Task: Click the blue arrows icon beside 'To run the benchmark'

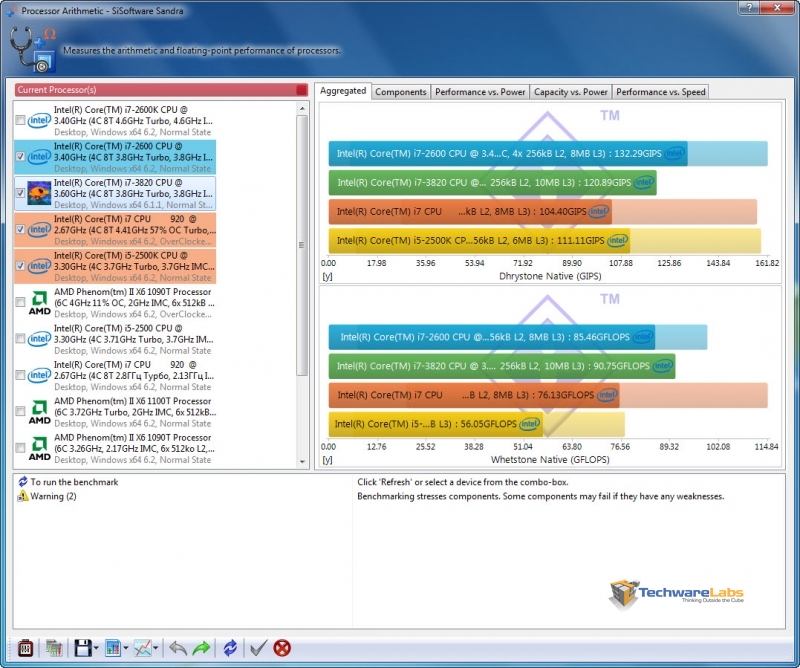Action: pos(23,482)
